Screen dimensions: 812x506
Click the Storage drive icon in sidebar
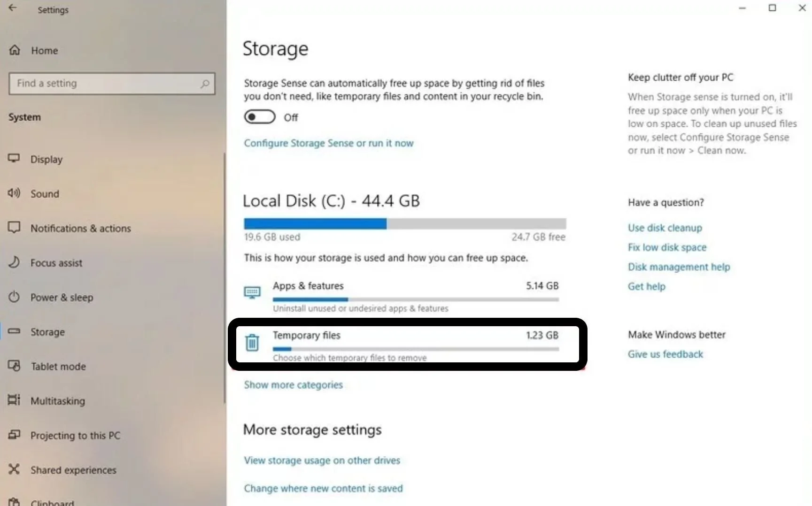(x=14, y=331)
